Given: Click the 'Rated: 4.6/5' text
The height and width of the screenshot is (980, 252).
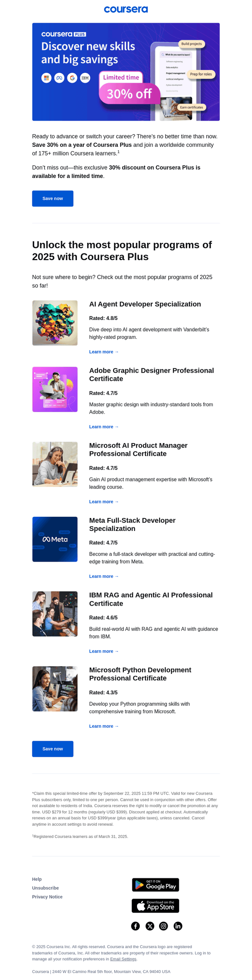Looking at the screenshot, I should tap(104, 618).
